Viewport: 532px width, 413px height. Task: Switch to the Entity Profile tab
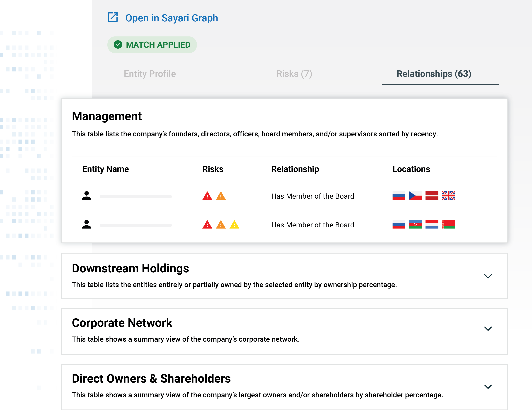[x=150, y=74]
